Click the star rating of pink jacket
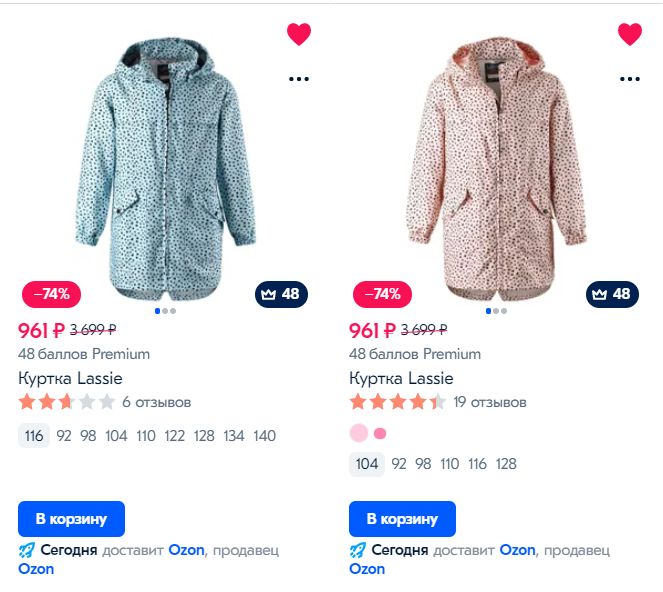This screenshot has width=663, height=592. 397,402
